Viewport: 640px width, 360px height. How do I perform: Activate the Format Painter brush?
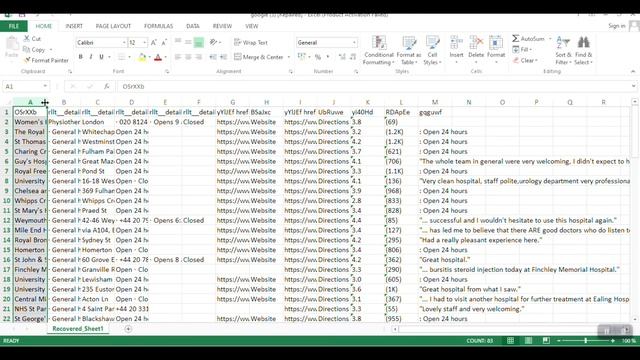(46, 60)
